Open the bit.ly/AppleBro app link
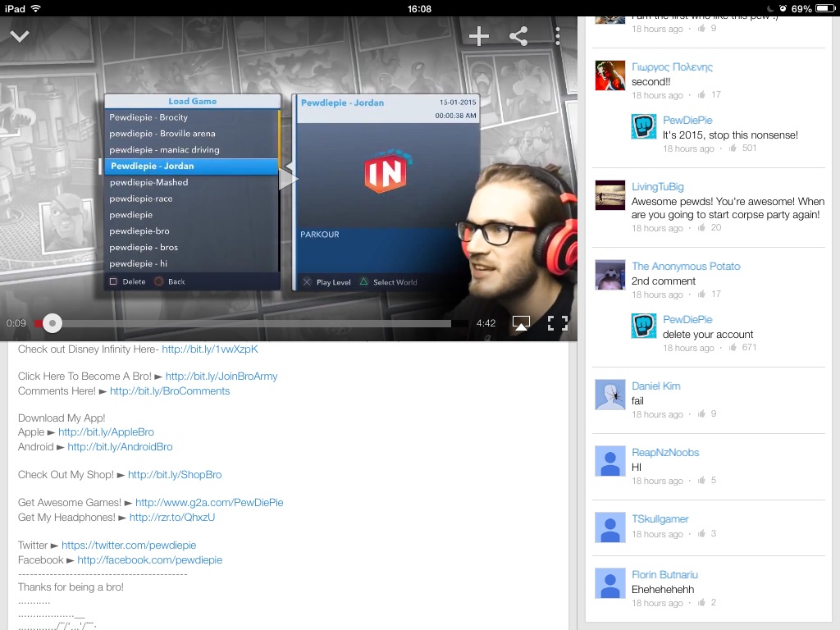Viewport: 840px width, 630px height. click(106, 432)
